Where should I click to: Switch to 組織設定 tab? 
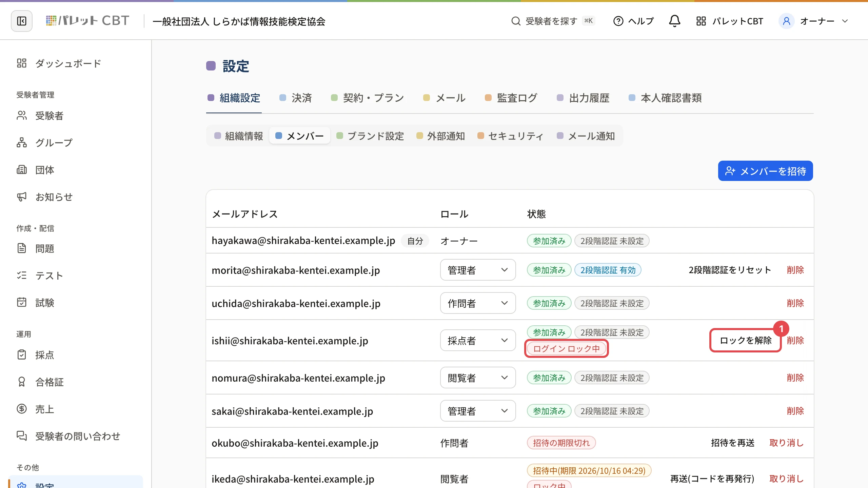coord(234,98)
